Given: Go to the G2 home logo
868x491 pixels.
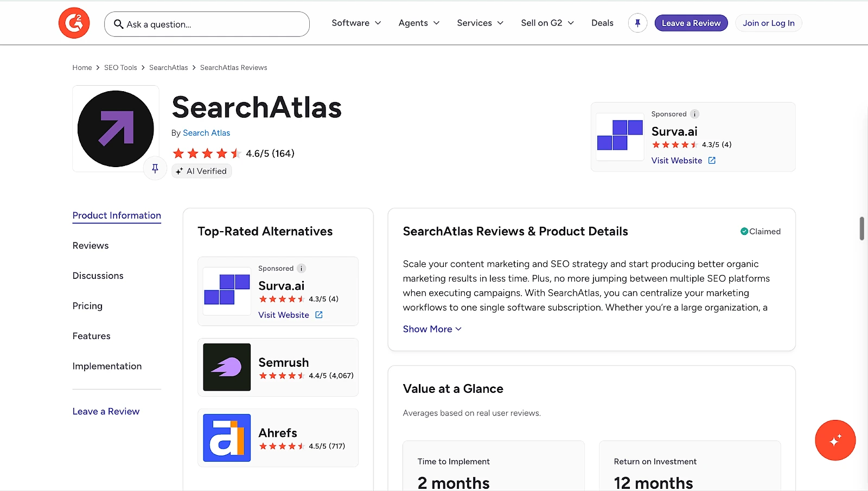Looking at the screenshot, I should [x=74, y=23].
